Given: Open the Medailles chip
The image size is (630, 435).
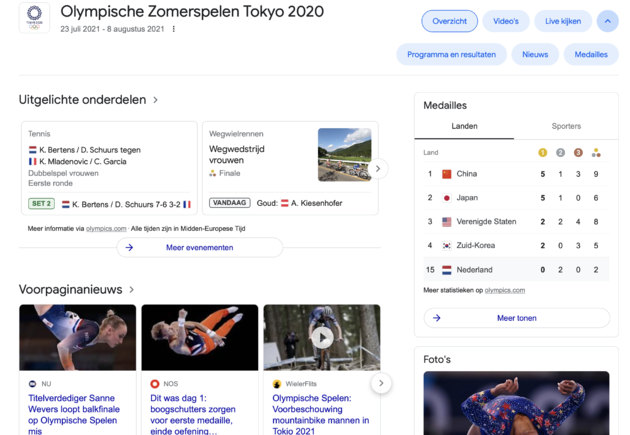Looking at the screenshot, I should coord(591,54).
